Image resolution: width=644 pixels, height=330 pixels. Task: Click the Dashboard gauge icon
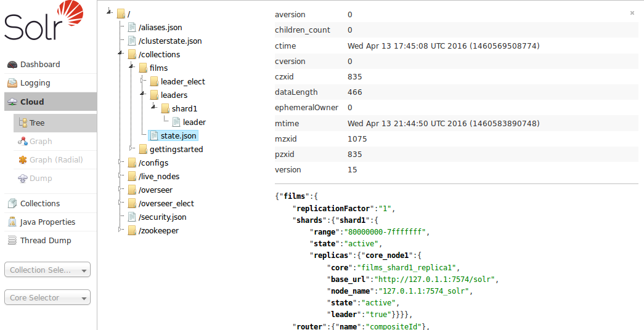coord(12,65)
